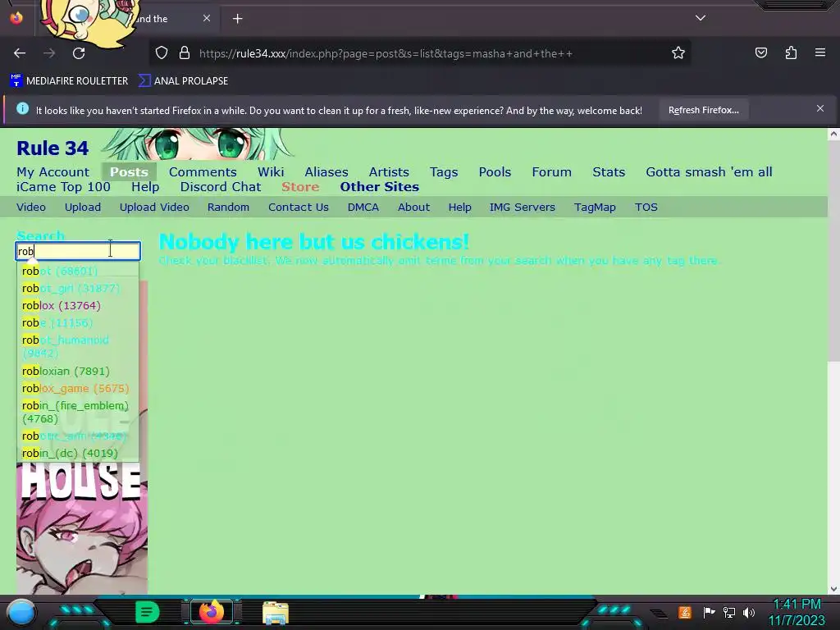Open the Tags page
This screenshot has height=630, width=840.
point(444,172)
